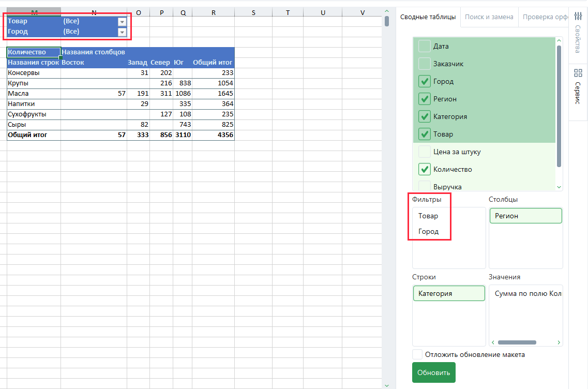Enable the Дата field checkbox
The width and height of the screenshot is (588, 389).
425,47
